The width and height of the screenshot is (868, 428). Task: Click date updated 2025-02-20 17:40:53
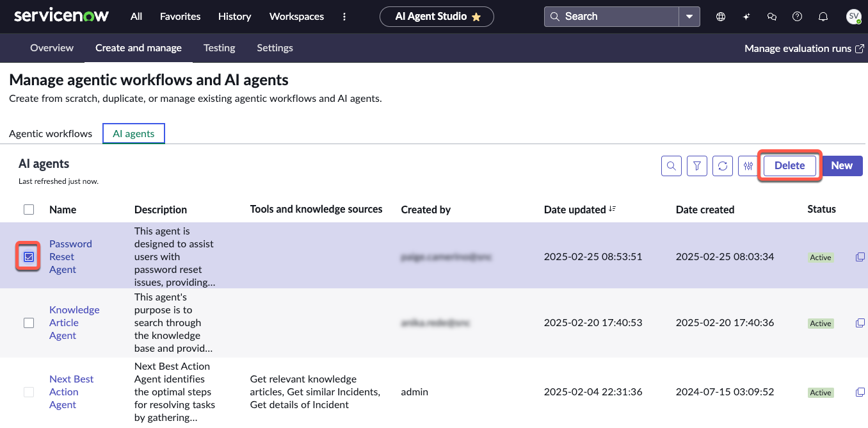click(593, 323)
